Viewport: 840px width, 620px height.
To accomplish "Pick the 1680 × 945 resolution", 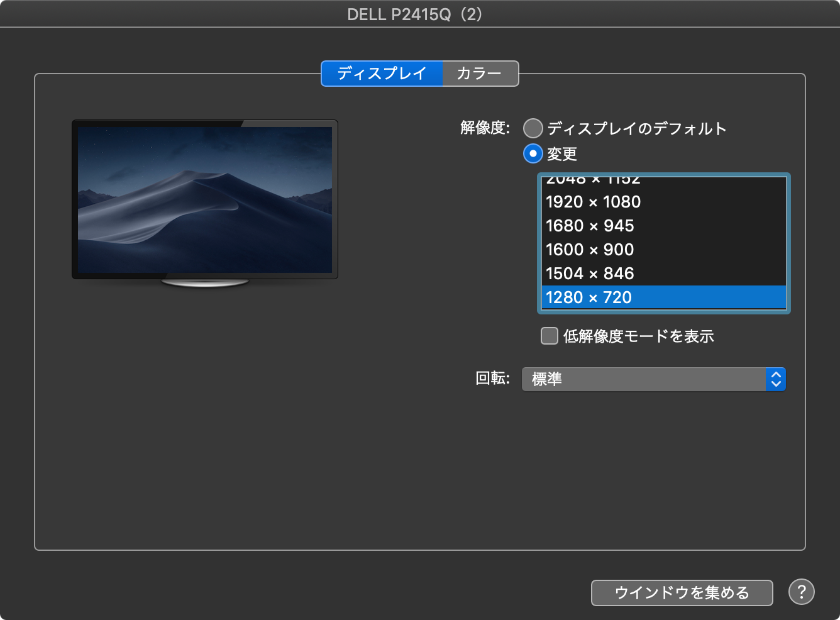I will (x=663, y=226).
